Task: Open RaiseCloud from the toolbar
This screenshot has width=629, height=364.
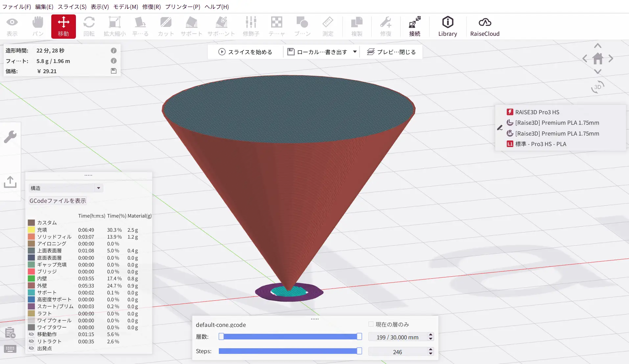Action: [x=484, y=26]
